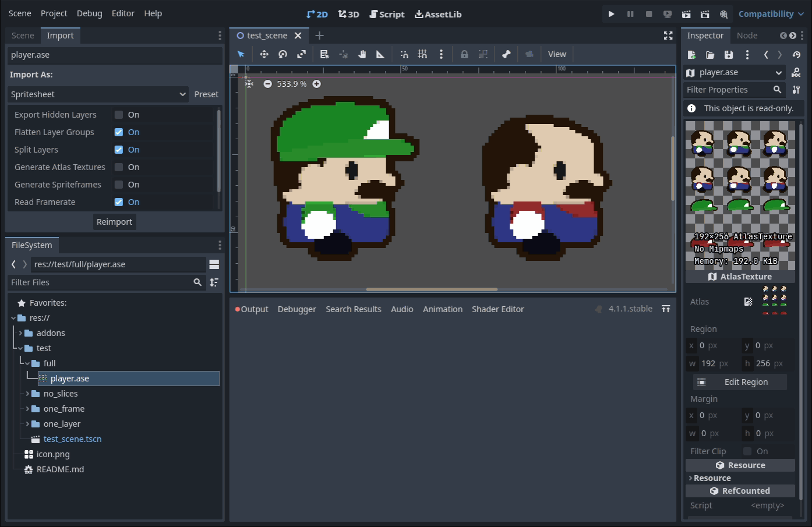Toggle grid snapping icon

[422, 54]
